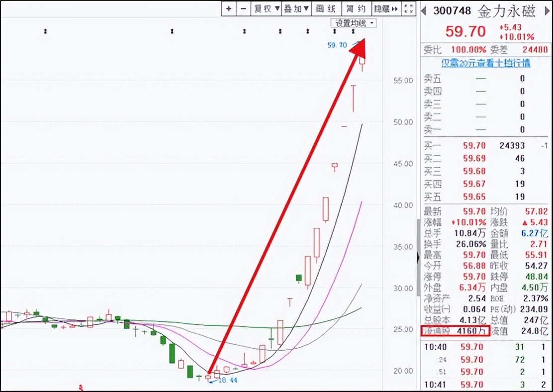Image resolution: width=553 pixels, height=392 pixels.
Task: Click the red-boxed 净利润 4160万 field
Action: click(456, 332)
